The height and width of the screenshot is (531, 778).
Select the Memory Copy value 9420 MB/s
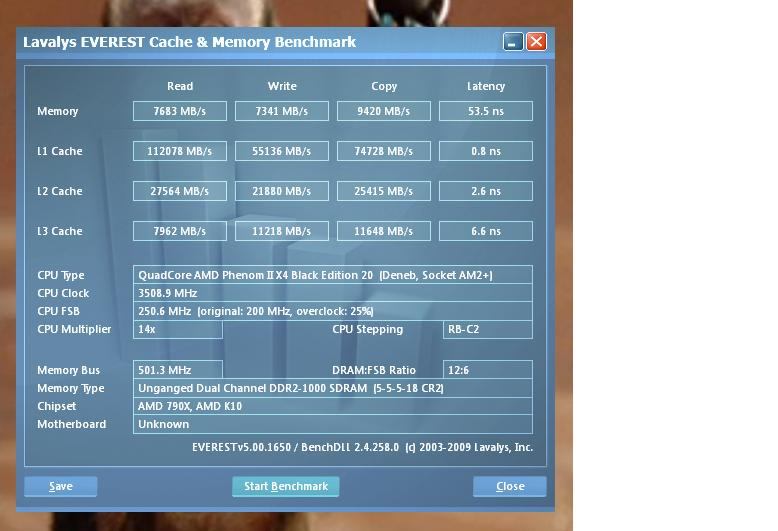pyautogui.click(x=384, y=111)
